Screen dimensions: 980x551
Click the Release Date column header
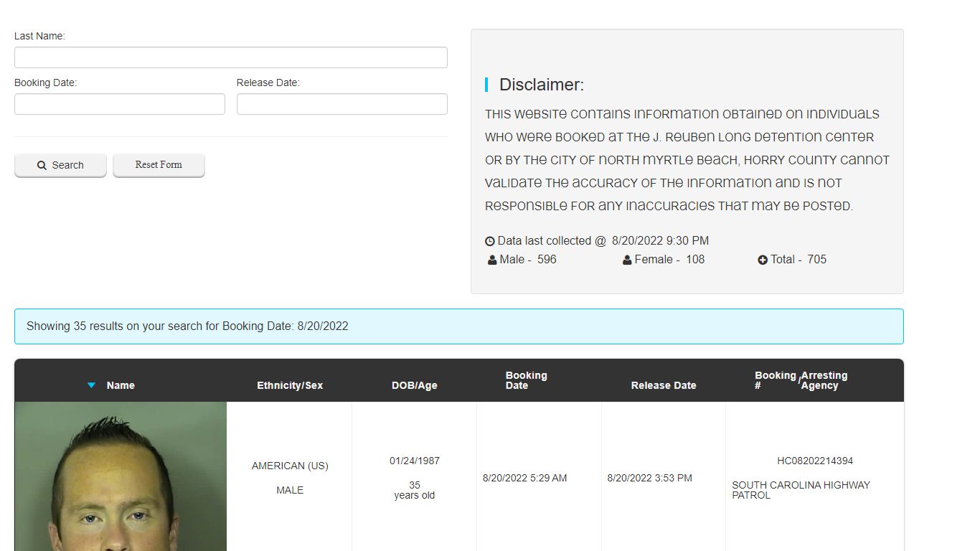coord(663,385)
